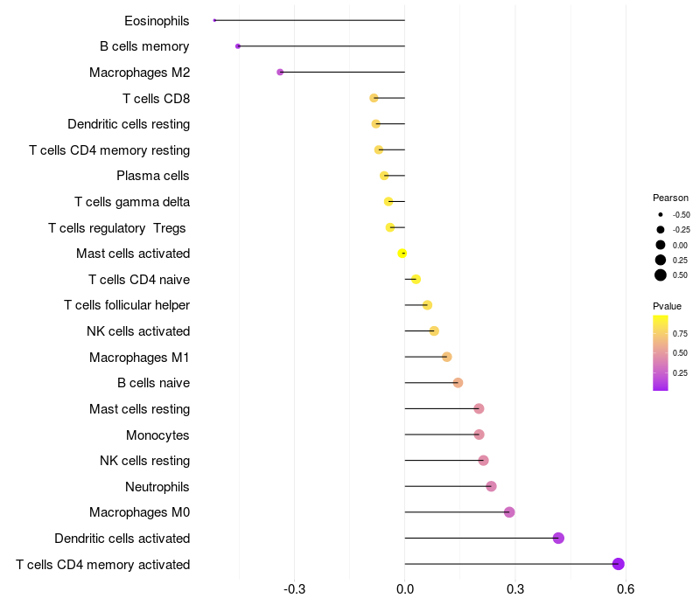Click the B cells memory dot
Screen dimensions: 700x612
(x=238, y=46)
